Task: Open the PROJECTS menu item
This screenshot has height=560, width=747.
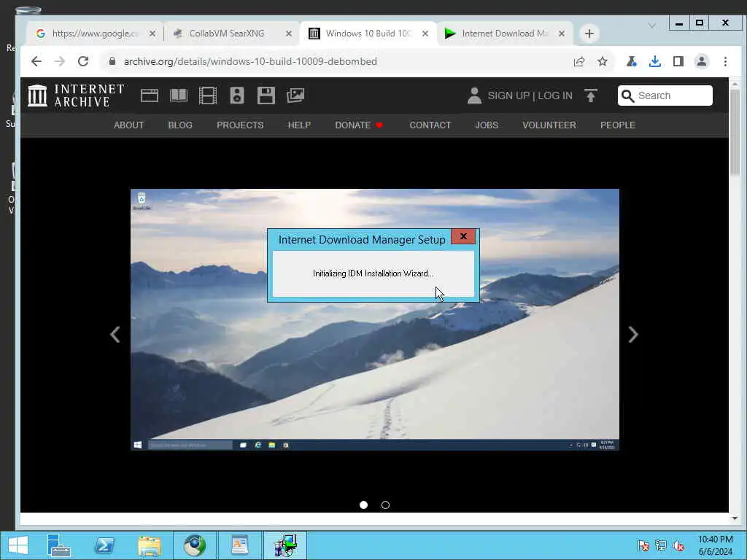Action: tap(240, 125)
